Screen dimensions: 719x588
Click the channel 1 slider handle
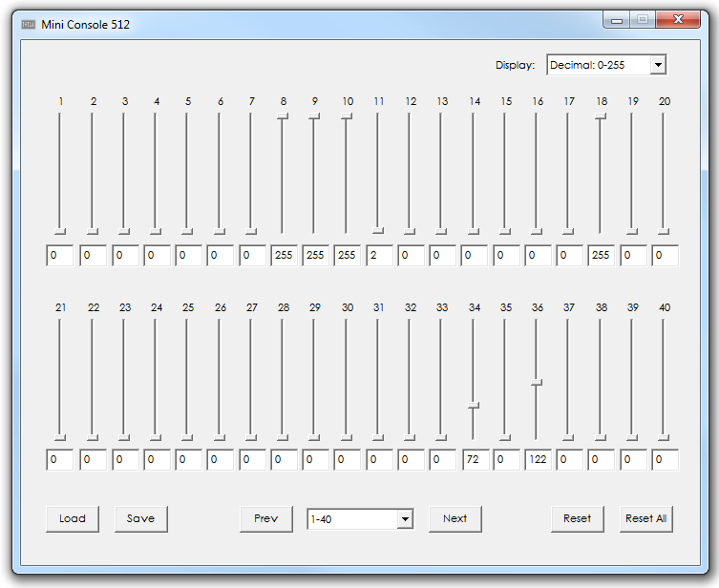pyautogui.click(x=60, y=231)
